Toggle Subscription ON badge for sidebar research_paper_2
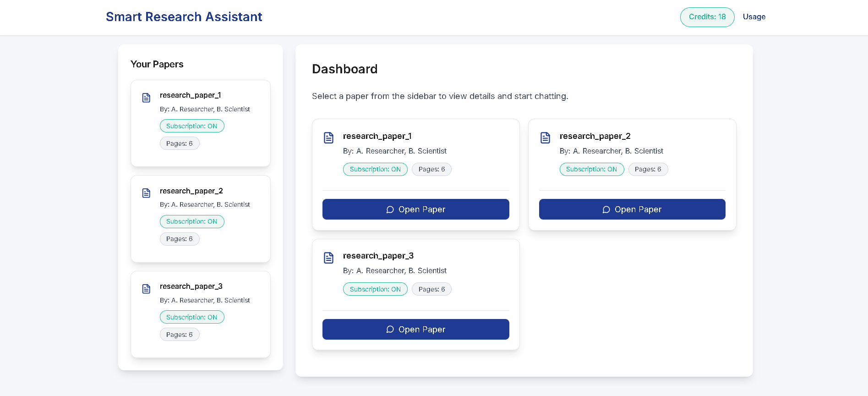 tap(192, 221)
